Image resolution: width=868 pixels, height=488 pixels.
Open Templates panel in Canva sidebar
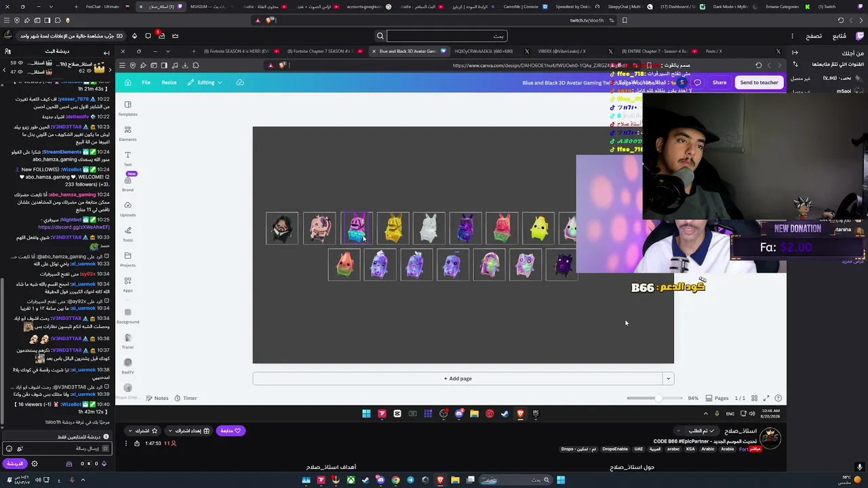(127, 108)
